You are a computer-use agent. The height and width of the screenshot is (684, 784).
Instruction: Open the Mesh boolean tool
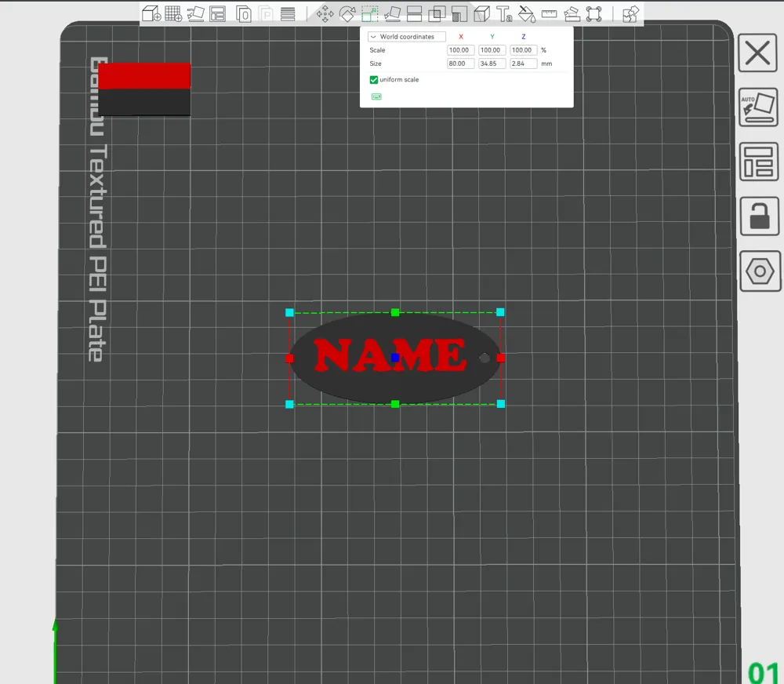437,13
